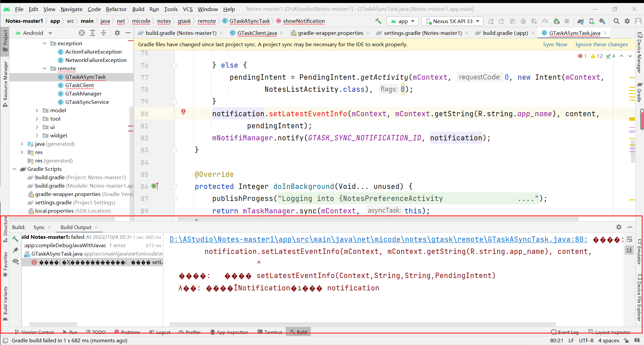Click the yellow warning stripe marker in editor gutter

pyautogui.click(x=632, y=119)
